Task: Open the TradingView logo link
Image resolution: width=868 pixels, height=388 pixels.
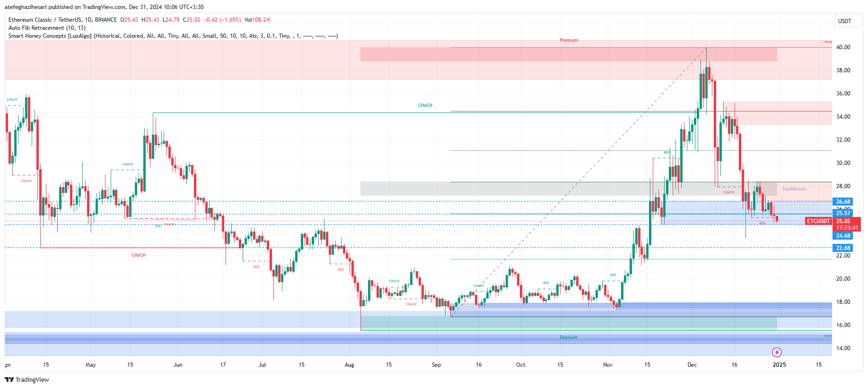Action: (27, 379)
